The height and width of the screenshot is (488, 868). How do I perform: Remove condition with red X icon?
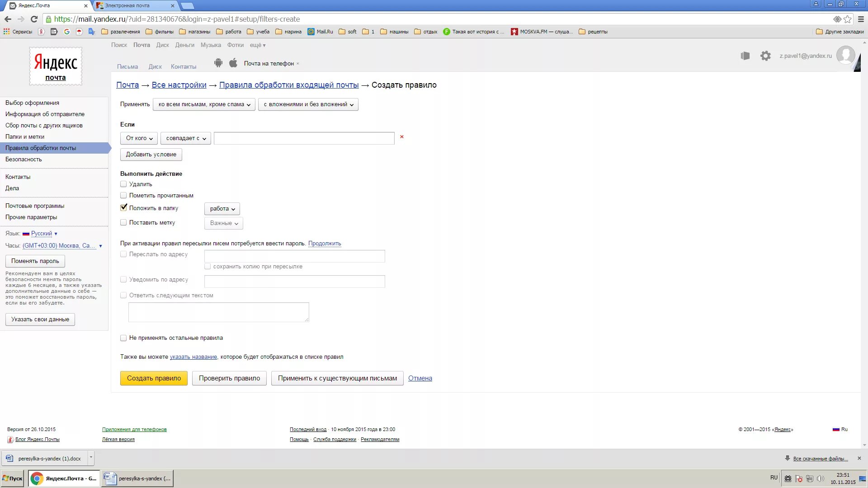(401, 137)
